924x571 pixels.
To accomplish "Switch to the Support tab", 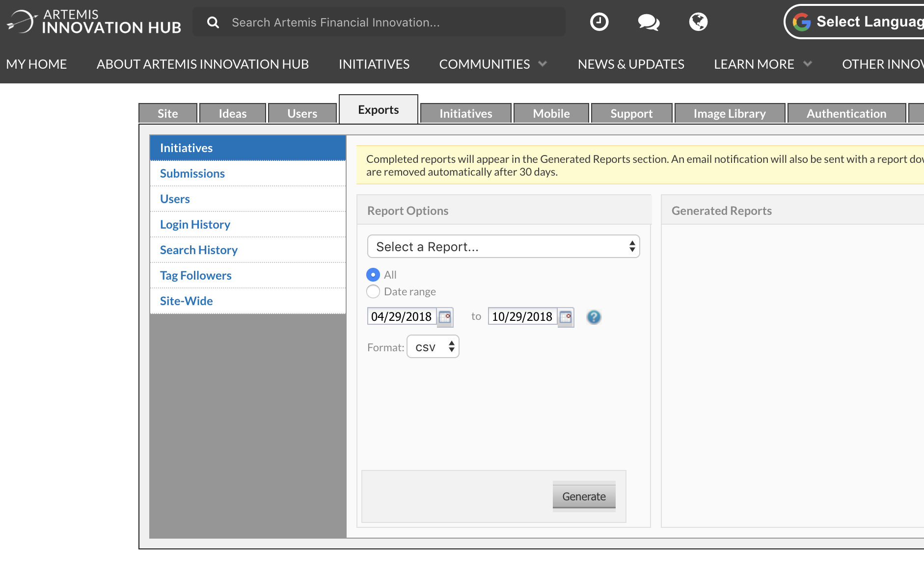I will point(632,113).
